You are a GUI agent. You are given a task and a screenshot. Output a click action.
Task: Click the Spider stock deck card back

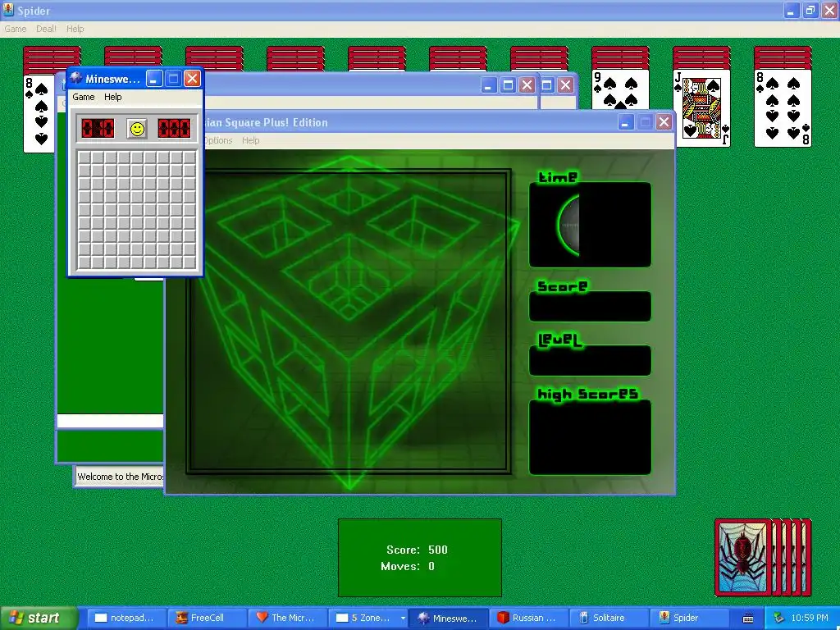pyautogui.click(x=743, y=558)
